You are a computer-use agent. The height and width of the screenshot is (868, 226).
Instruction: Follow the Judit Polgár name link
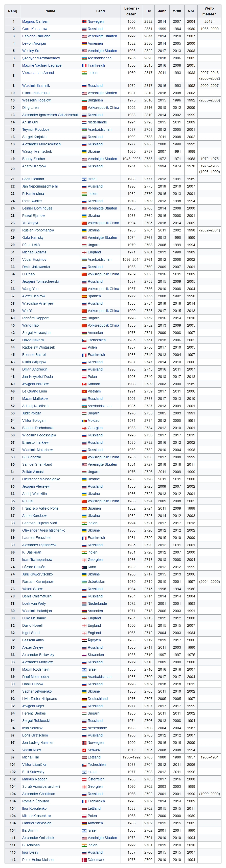(32, 413)
